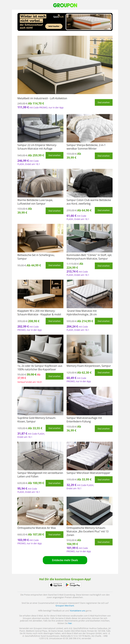The width and height of the screenshot is (130, 644).
Task: Open the Sampur Mikrofaser-Matratzentopper image
Action: click(90, 456)
